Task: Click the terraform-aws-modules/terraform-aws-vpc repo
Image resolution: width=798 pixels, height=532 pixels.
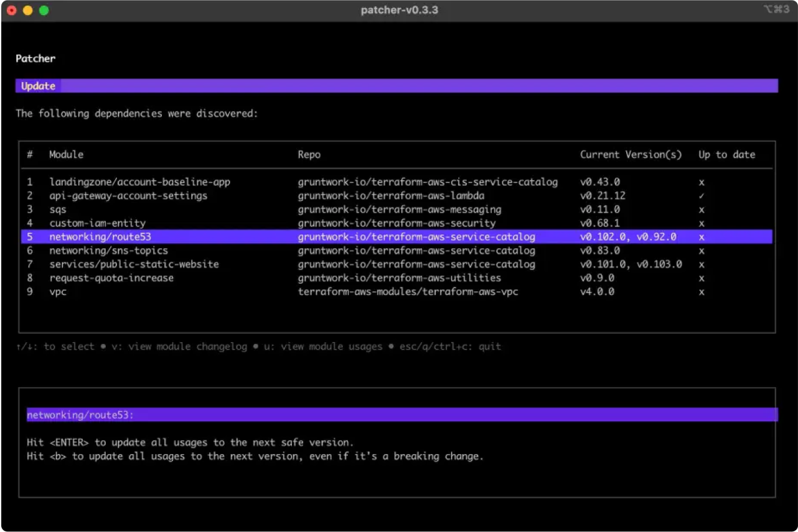Action: 408,292
